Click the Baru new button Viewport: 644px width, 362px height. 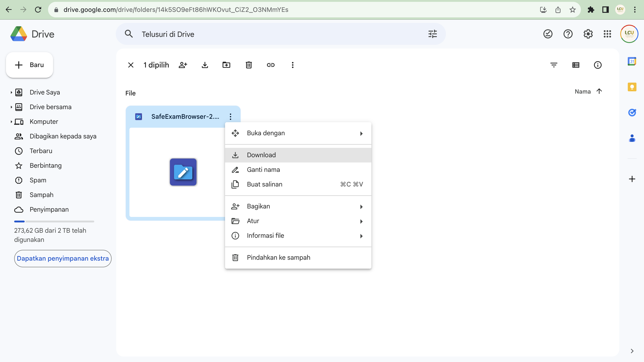pos(30,65)
